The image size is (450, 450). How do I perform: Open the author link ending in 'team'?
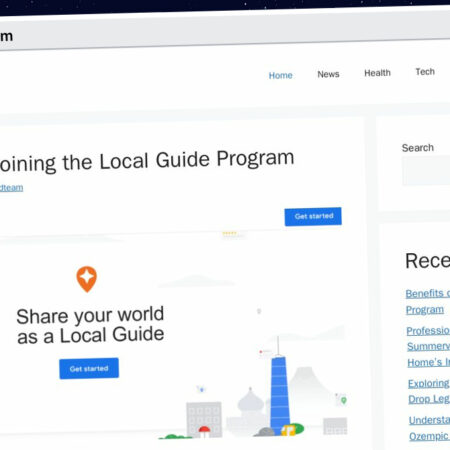tap(11, 188)
